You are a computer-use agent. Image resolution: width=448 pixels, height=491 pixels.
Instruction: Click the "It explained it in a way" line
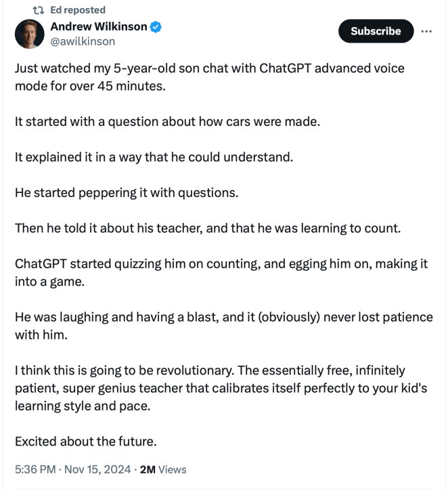[154, 156]
